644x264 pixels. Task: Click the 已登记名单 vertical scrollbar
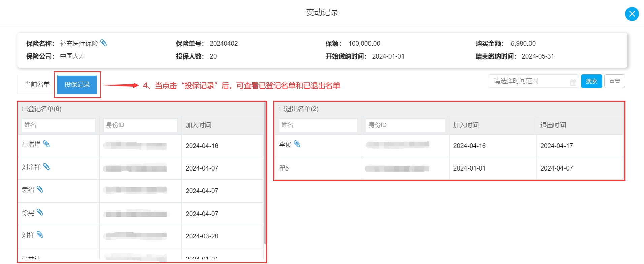265,173
